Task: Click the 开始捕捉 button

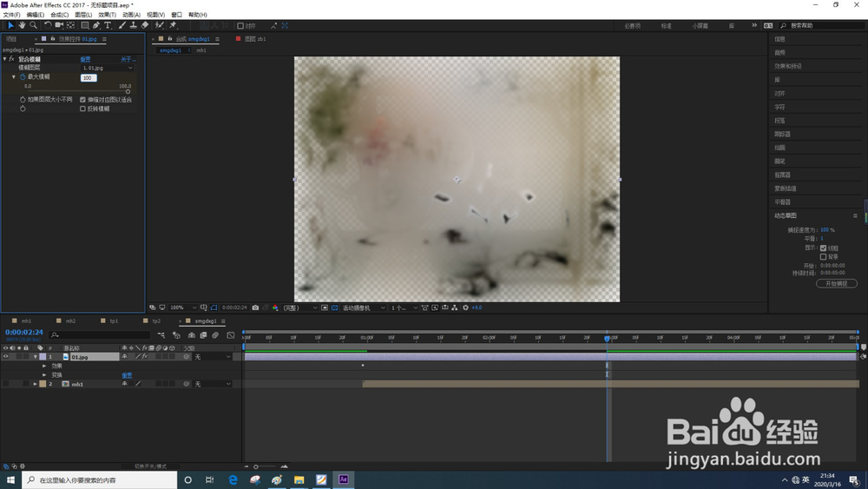Action: point(837,283)
